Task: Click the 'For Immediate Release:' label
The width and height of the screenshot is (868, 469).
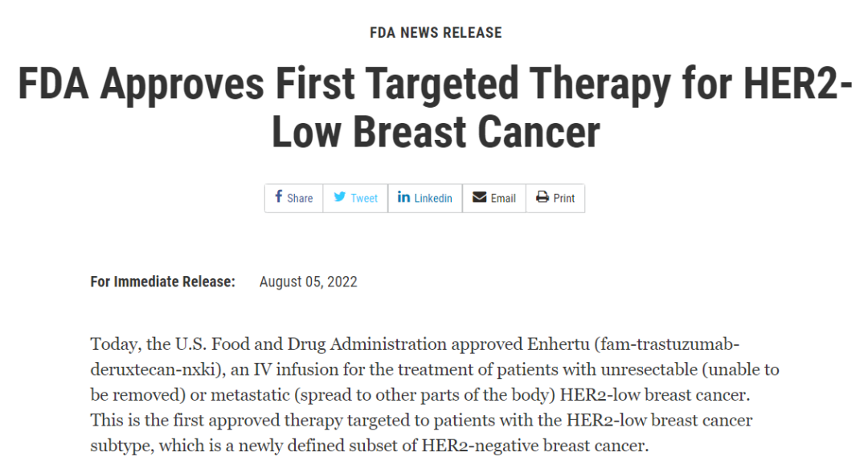Action: [162, 282]
